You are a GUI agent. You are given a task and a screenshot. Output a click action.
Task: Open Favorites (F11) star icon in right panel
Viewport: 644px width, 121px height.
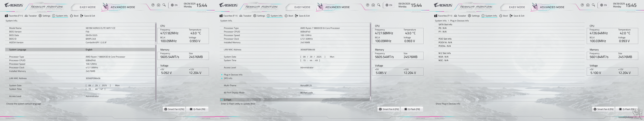436,16
